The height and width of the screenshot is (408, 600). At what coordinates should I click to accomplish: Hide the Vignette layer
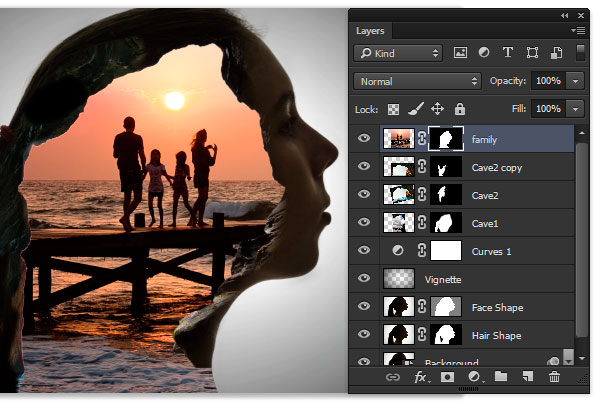(x=364, y=278)
